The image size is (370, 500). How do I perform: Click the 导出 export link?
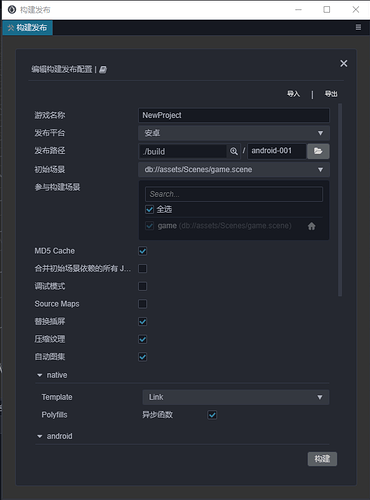[x=331, y=94]
